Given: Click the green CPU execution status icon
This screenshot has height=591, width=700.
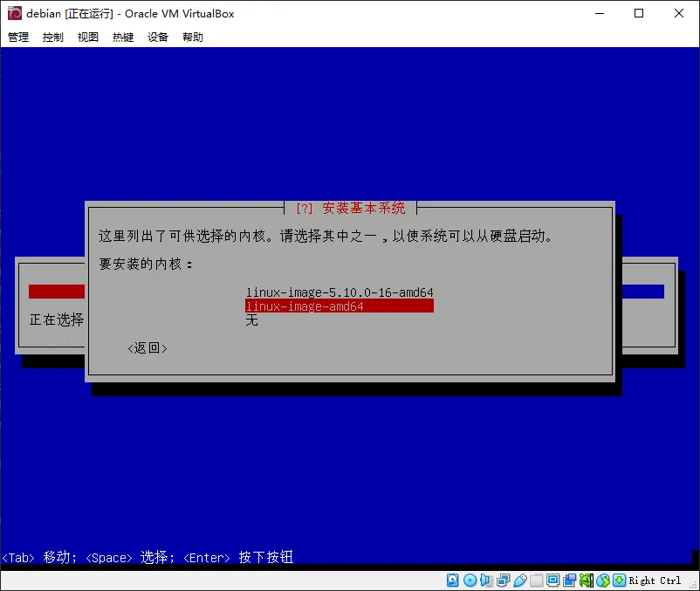Looking at the screenshot, I should (587, 581).
